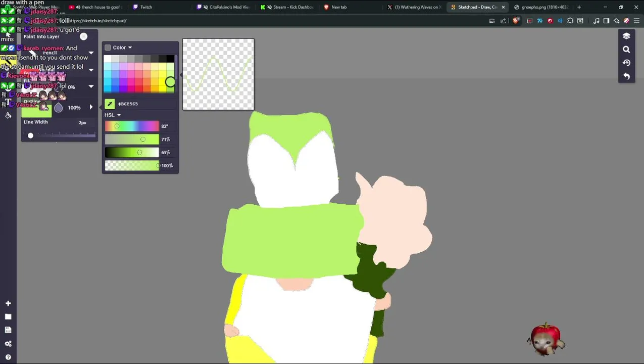Click the hex color code field

point(146,104)
